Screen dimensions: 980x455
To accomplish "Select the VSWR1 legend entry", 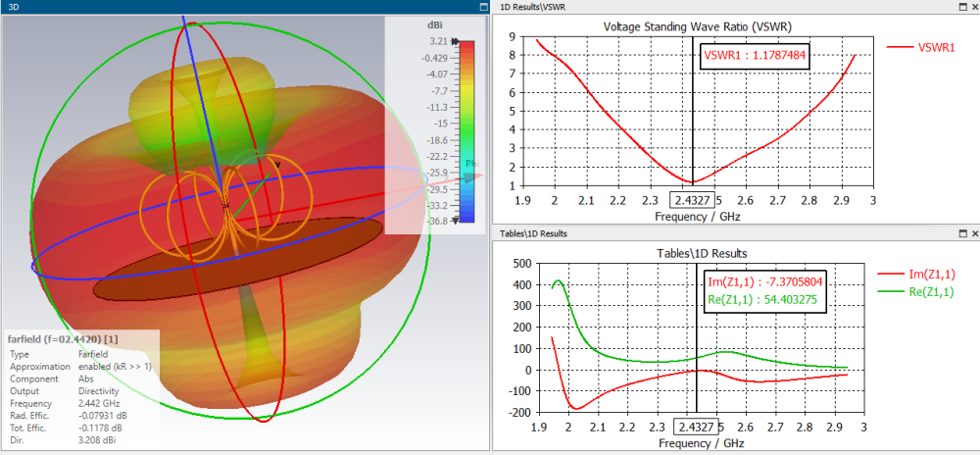I will (921, 47).
